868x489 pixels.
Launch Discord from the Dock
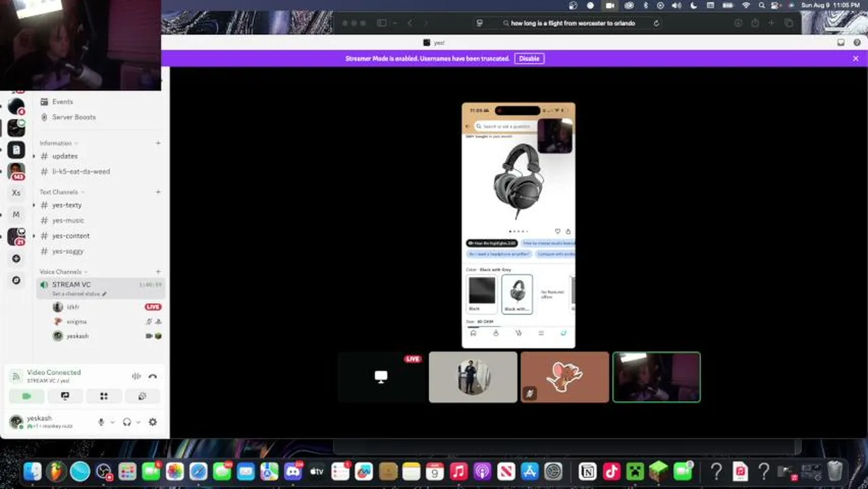[293, 471]
